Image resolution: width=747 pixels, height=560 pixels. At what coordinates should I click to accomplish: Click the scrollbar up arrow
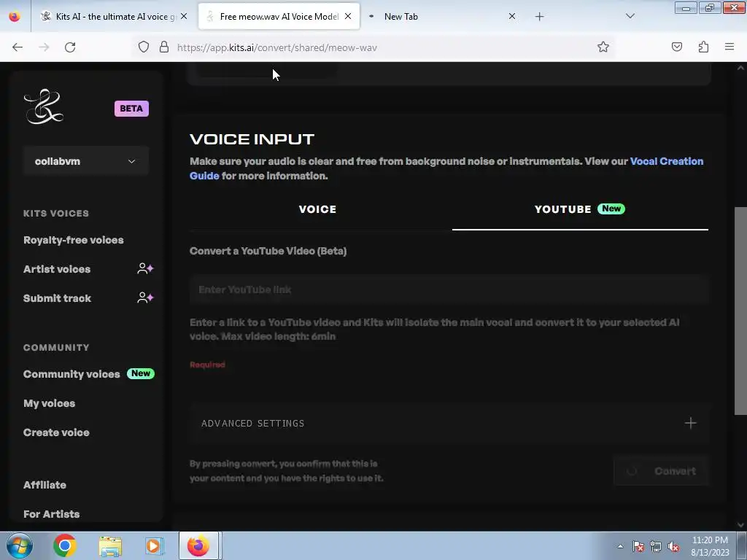tap(740, 68)
